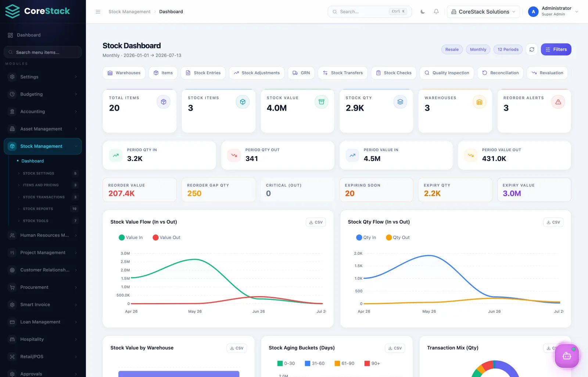Click the Filters button
Viewport: 588px width, 377px height.
(x=556, y=49)
